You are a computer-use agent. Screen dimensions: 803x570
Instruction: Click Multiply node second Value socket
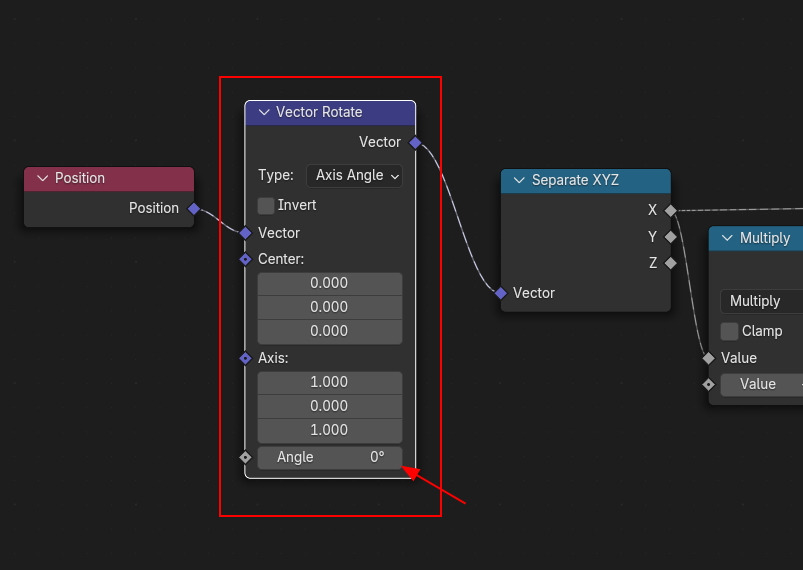click(x=708, y=384)
